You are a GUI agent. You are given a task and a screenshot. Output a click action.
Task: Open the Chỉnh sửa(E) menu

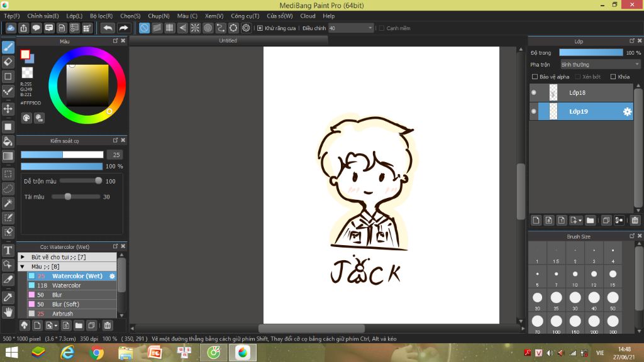click(43, 16)
